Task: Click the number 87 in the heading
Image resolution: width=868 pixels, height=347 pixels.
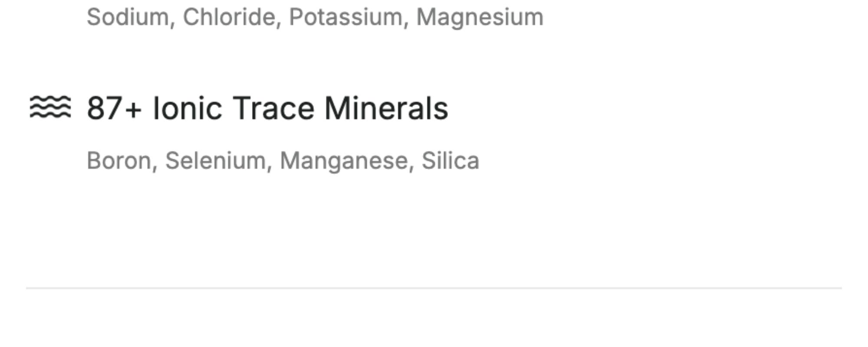Action: pyautogui.click(x=104, y=108)
